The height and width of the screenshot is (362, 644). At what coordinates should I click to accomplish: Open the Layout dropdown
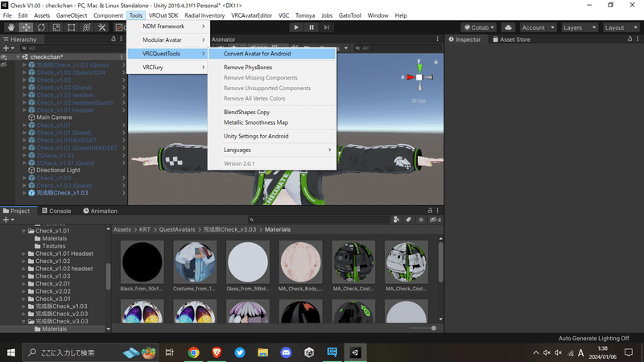click(x=621, y=27)
